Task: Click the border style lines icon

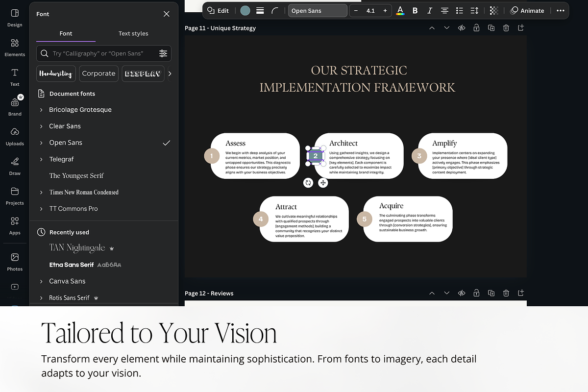Action: (x=260, y=11)
